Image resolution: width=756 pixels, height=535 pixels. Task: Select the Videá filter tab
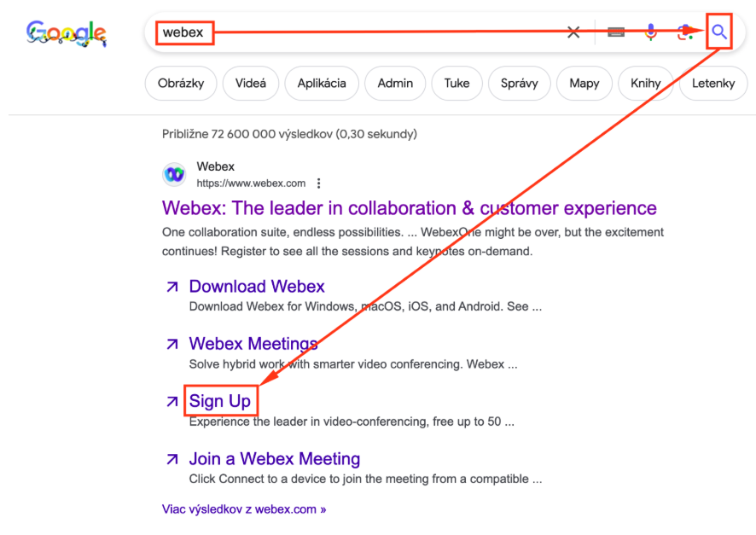point(250,84)
